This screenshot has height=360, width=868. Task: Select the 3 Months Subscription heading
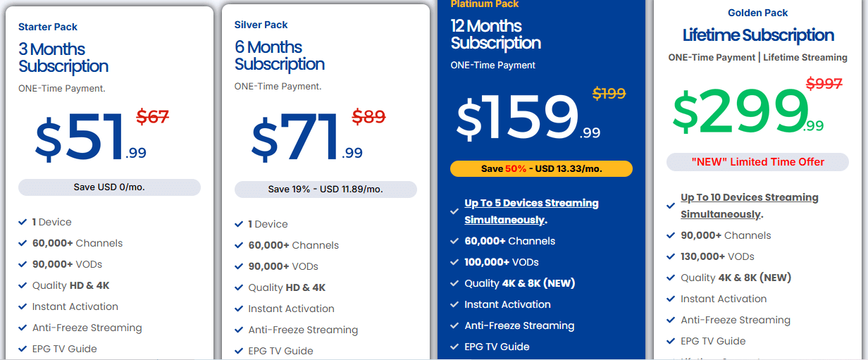coord(63,58)
